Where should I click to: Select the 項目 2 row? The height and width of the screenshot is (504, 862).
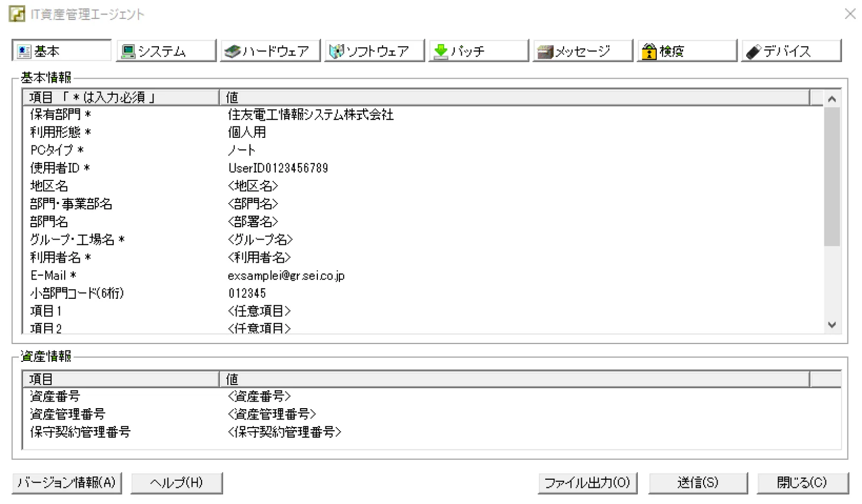click(423, 327)
